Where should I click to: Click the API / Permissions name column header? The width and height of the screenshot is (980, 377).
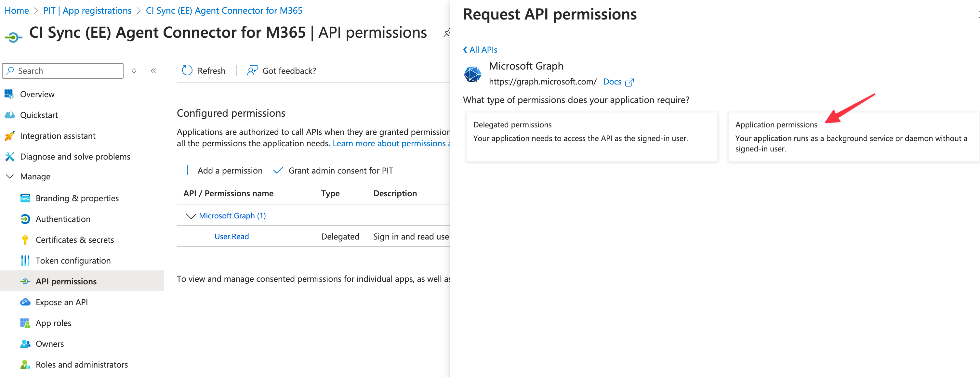tap(228, 193)
